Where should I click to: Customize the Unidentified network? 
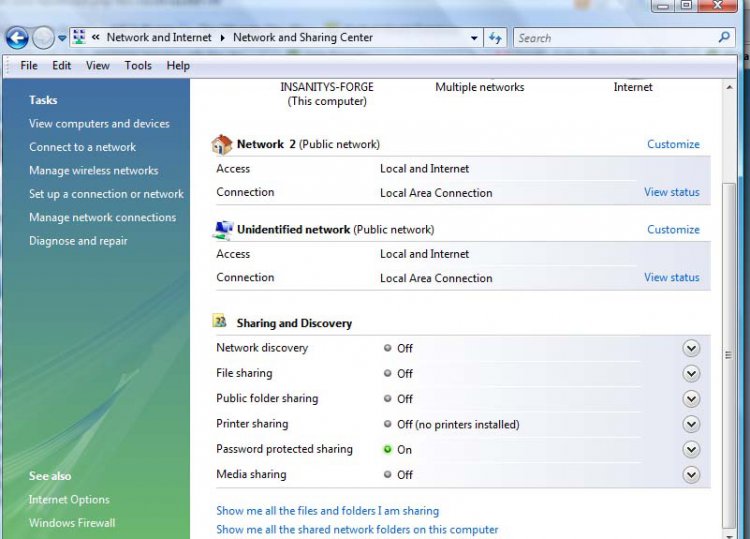673,230
